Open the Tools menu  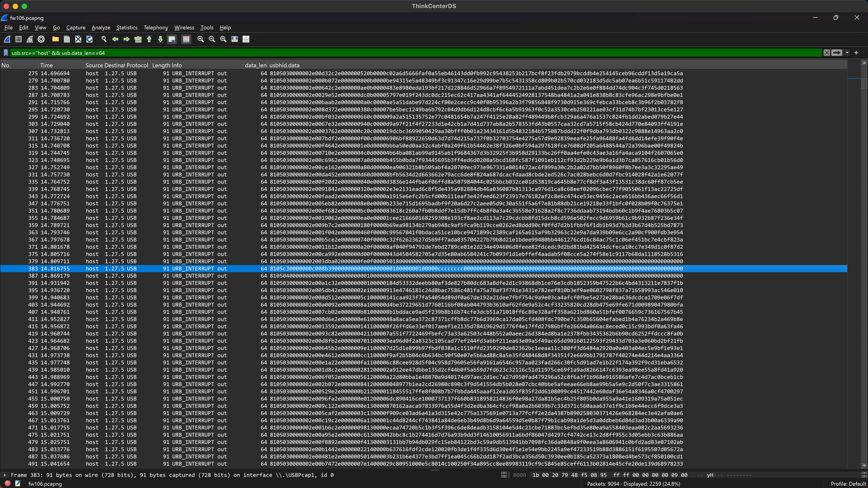[207, 28]
